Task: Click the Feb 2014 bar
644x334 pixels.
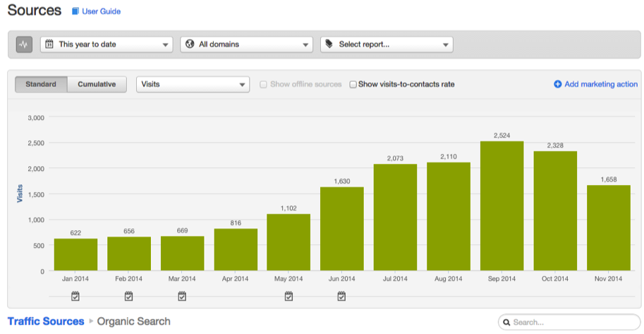Action: click(x=129, y=254)
